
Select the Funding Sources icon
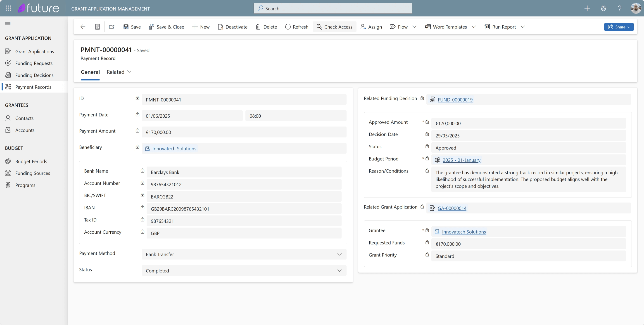tap(8, 173)
